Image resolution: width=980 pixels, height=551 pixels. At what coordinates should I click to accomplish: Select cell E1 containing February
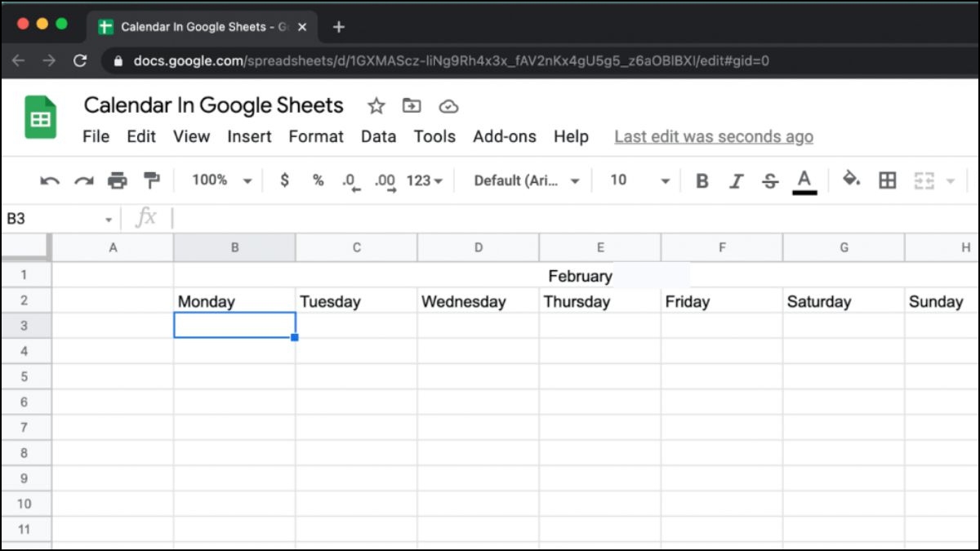(600, 275)
